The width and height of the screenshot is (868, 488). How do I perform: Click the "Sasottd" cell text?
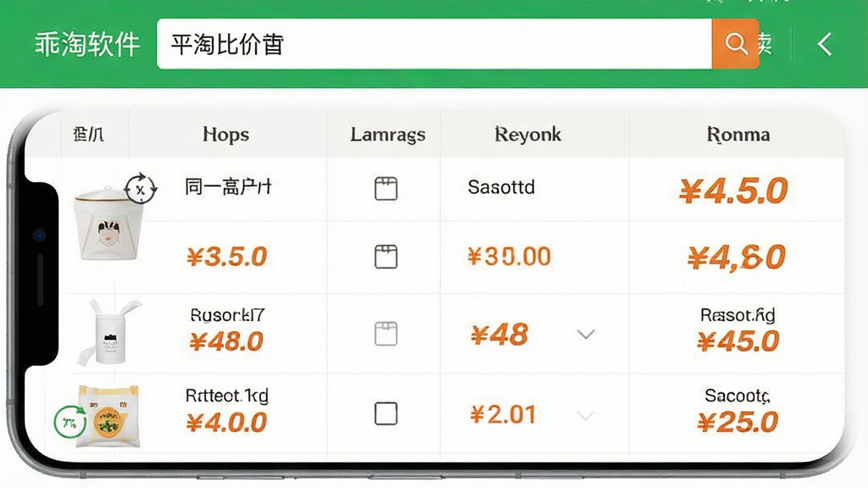tap(501, 187)
